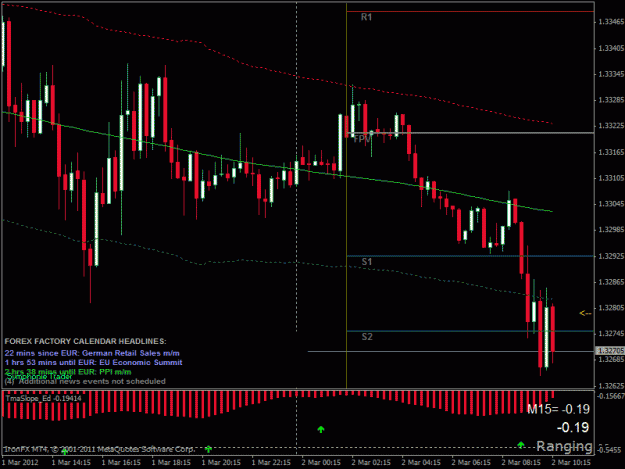Click the -0.15667 indicator scale value
The width and height of the screenshot is (625, 469).
click(x=610, y=396)
